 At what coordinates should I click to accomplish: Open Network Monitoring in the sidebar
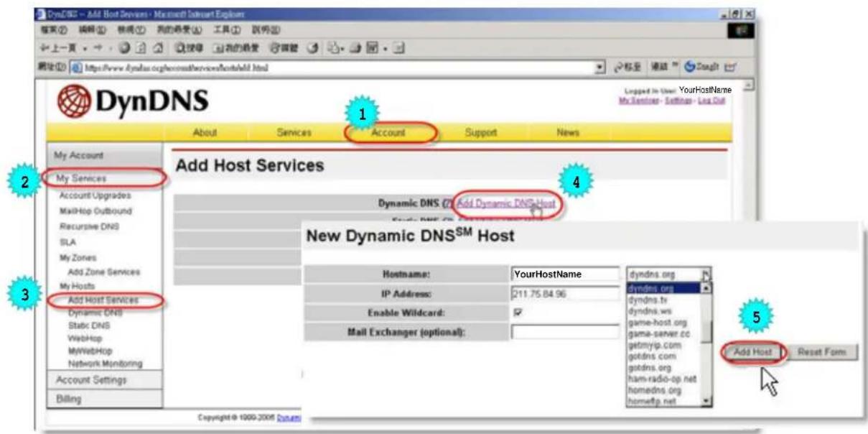click(x=105, y=364)
